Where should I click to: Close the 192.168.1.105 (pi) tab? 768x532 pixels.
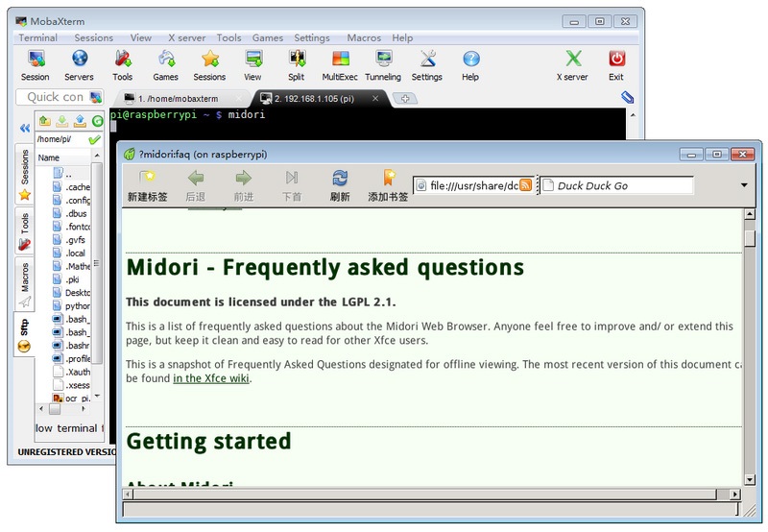375,99
